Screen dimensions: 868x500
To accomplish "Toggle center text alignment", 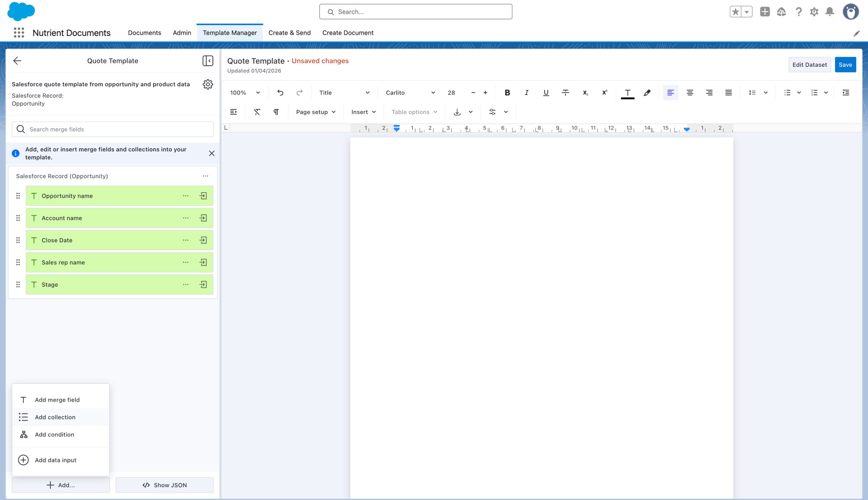I will click(690, 92).
